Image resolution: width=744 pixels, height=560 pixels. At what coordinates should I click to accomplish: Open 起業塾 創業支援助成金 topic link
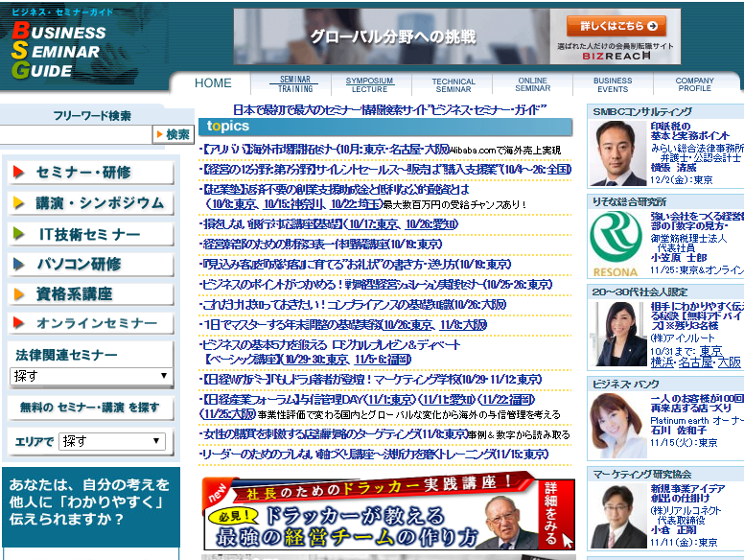click(335, 189)
